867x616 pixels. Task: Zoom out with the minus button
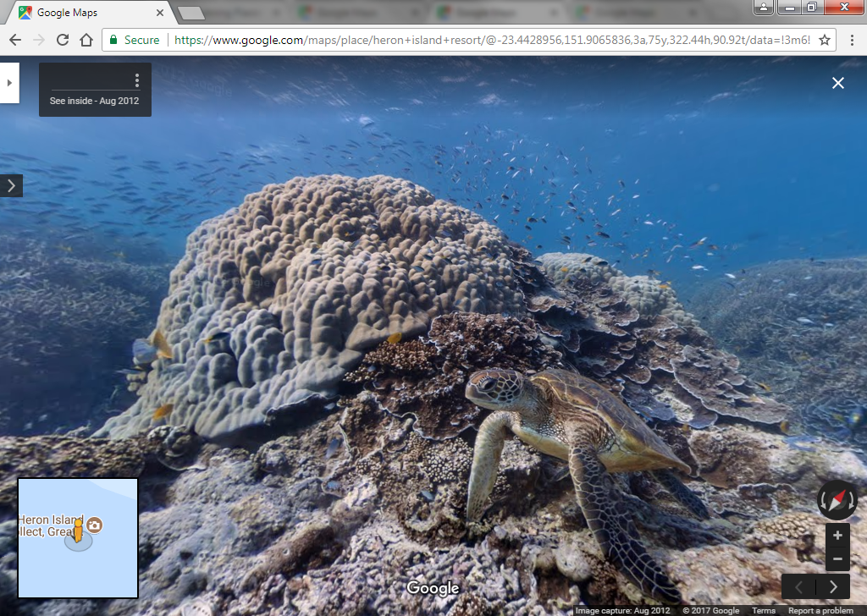pyautogui.click(x=837, y=559)
